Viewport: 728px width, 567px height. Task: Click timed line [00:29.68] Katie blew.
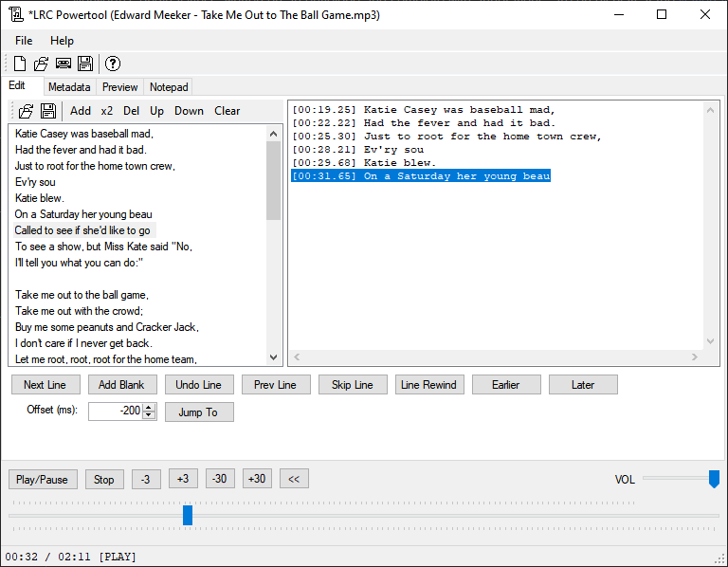[x=364, y=163]
